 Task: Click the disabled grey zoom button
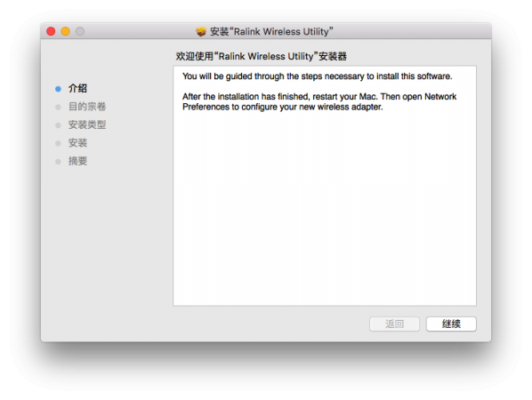80,31
